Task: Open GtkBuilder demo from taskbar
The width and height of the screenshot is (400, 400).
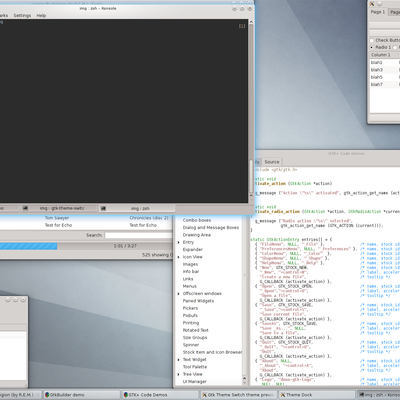Action: click(82, 395)
